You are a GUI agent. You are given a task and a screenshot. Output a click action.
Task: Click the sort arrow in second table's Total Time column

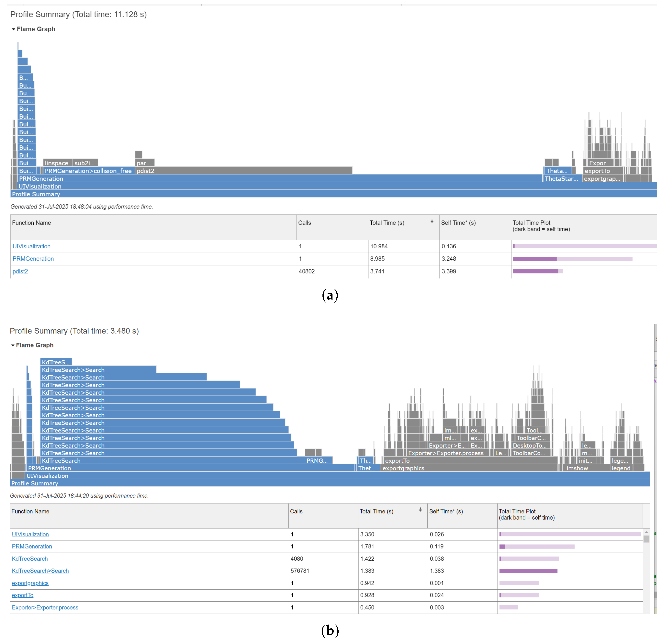tap(420, 510)
